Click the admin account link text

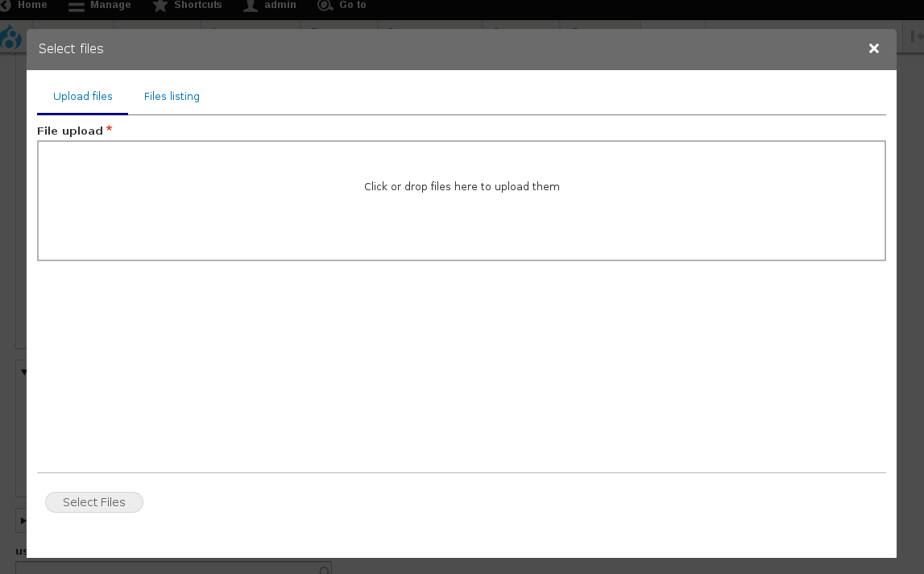point(280,6)
